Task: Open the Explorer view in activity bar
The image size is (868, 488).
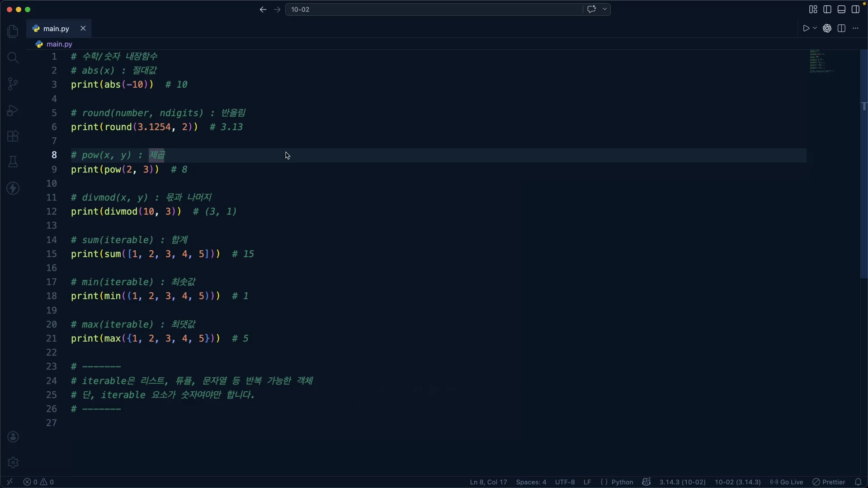Action: pyautogui.click(x=13, y=31)
